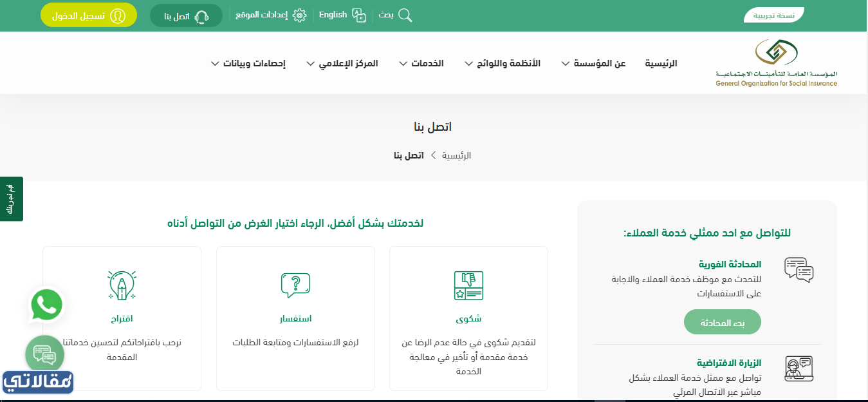Click the نسخة تجريبية beta badge

[x=773, y=15]
